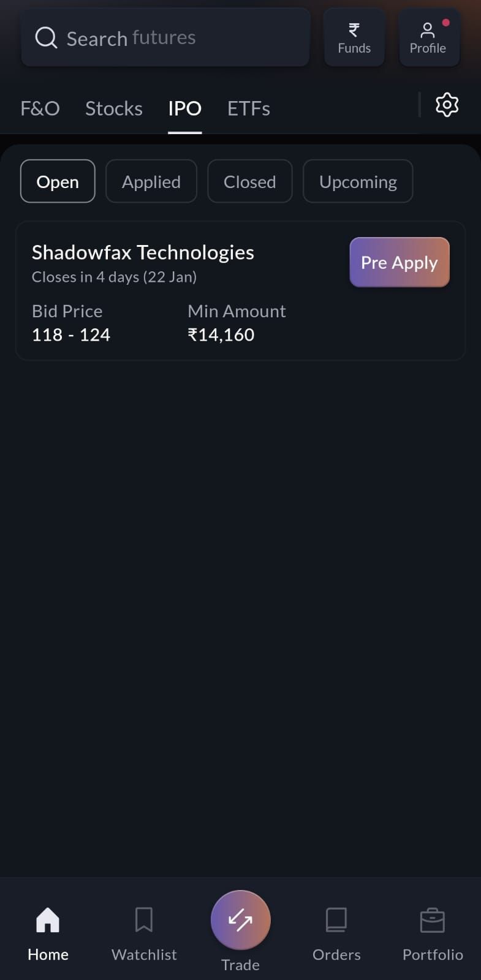Open the Profile person icon

coord(428,30)
